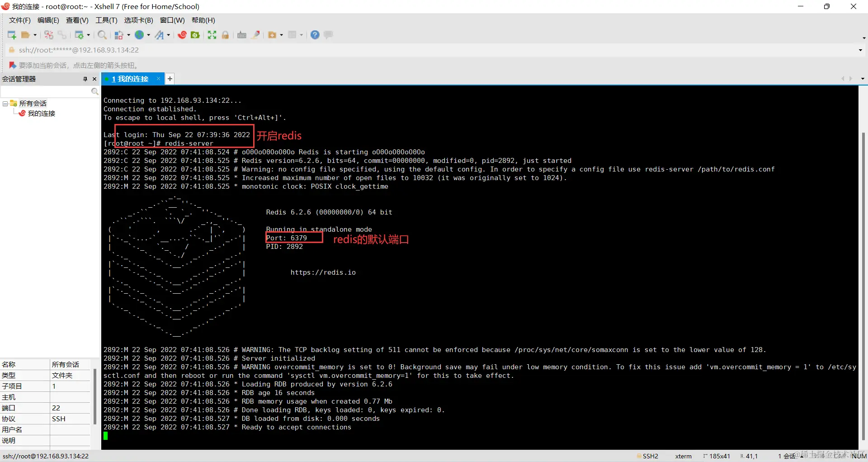This screenshot has height=462, width=868.
Task: Click the folder-plus toolbar icon
Action: tap(272, 35)
